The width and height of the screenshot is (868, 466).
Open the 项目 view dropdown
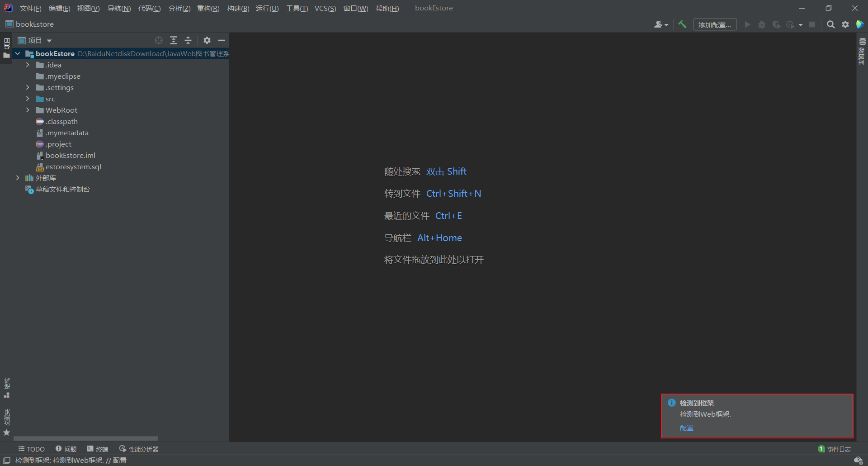coord(35,40)
